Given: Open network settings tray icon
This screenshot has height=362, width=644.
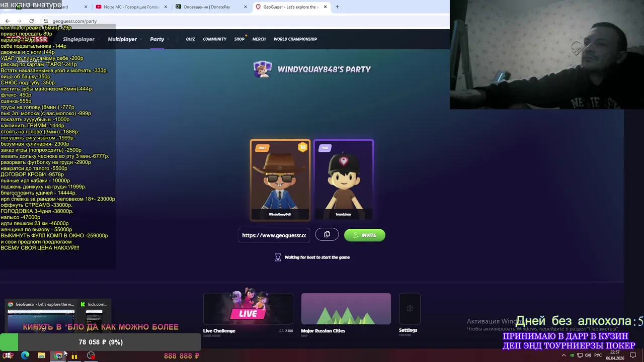Looking at the screenshot, I should pos(580,355).
